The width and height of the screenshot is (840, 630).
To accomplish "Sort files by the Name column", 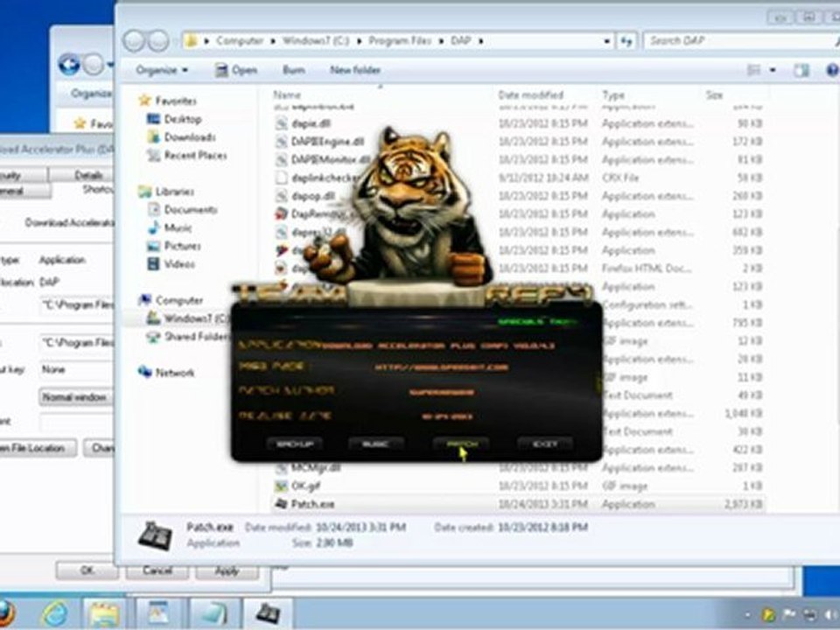I will [287, 94].
